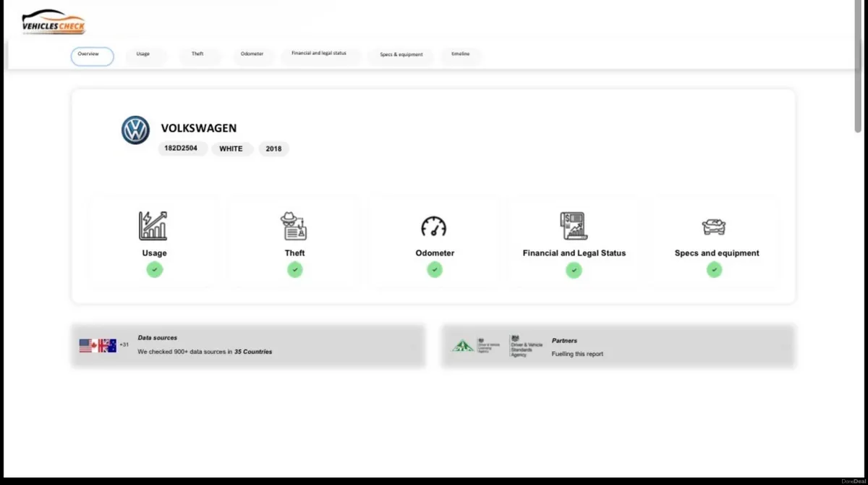Click the WHITE colour badge
This screenshot has height=485, width=868.
(231, 148)
